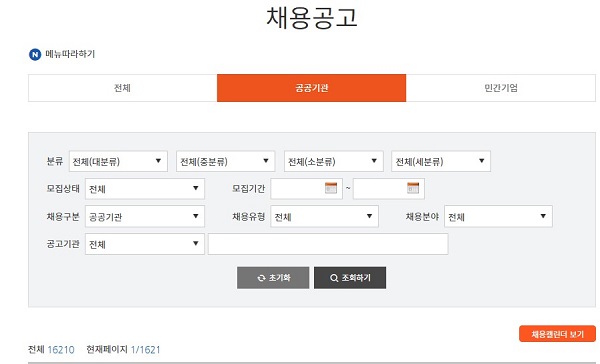Expand the 전체(소분류) dropdown

click(x=334, y=161)
